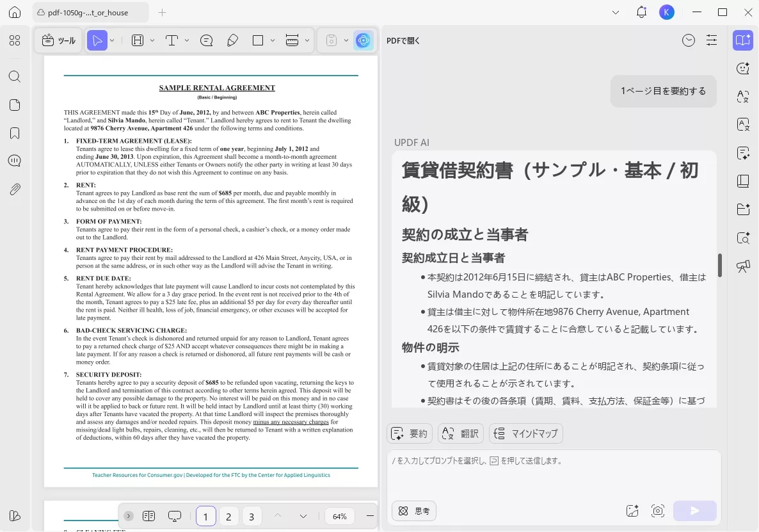Open the Teacher Resources for Consumer.gov link

tap(137, 475)
